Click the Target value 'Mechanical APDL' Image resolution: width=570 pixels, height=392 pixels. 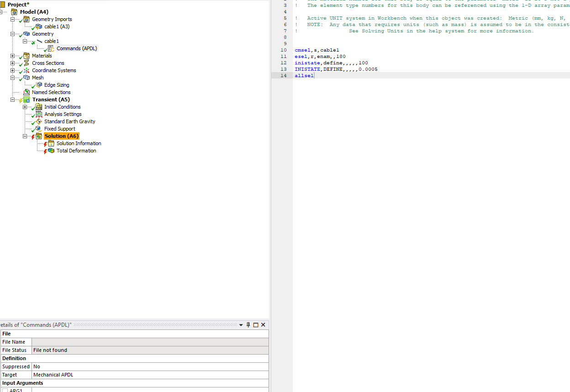[x=150, y=375]
